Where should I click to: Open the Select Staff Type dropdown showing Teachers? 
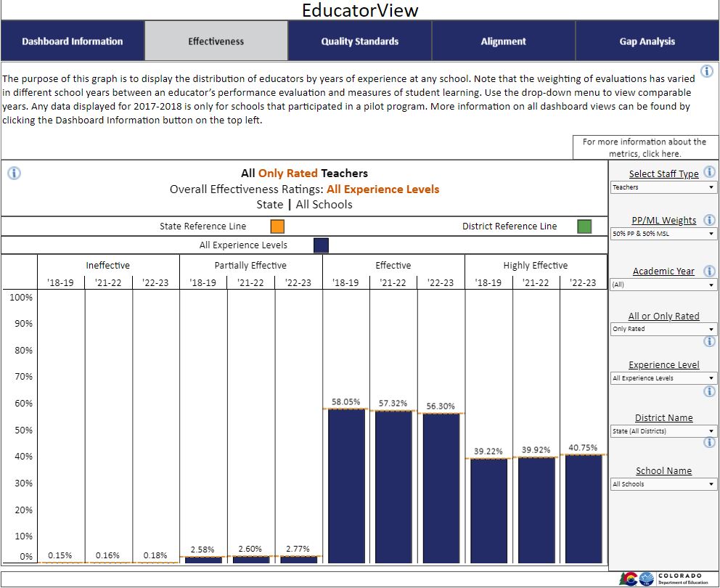663,187
